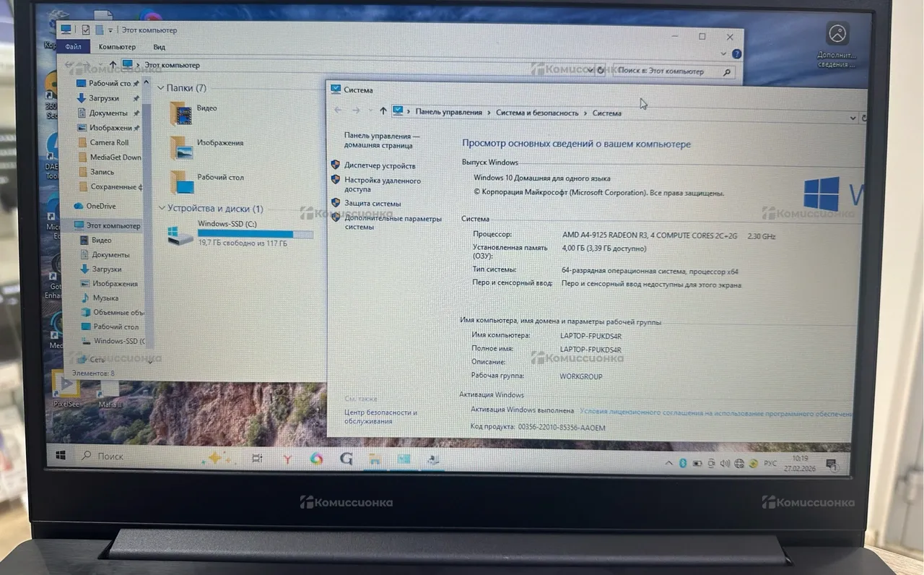924x575 pixels.
Task: Click the taskbar search box Поиск
Action: point(110,457)
